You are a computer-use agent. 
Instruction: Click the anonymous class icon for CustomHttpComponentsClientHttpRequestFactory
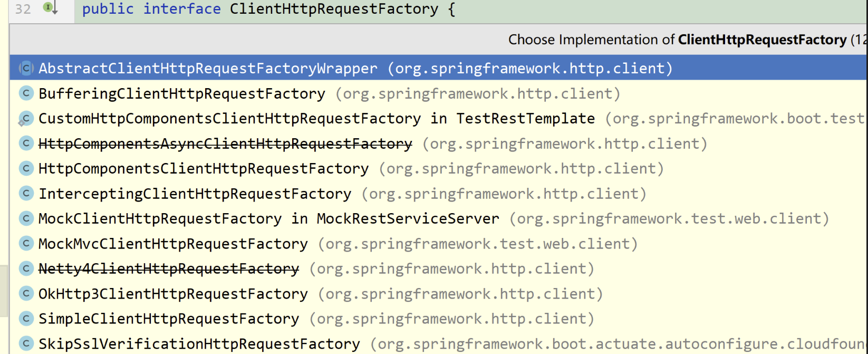tap(25, 118)
